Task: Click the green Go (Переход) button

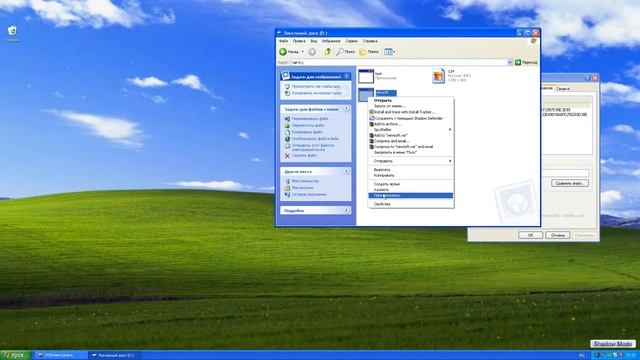Action: coord(526,62)
